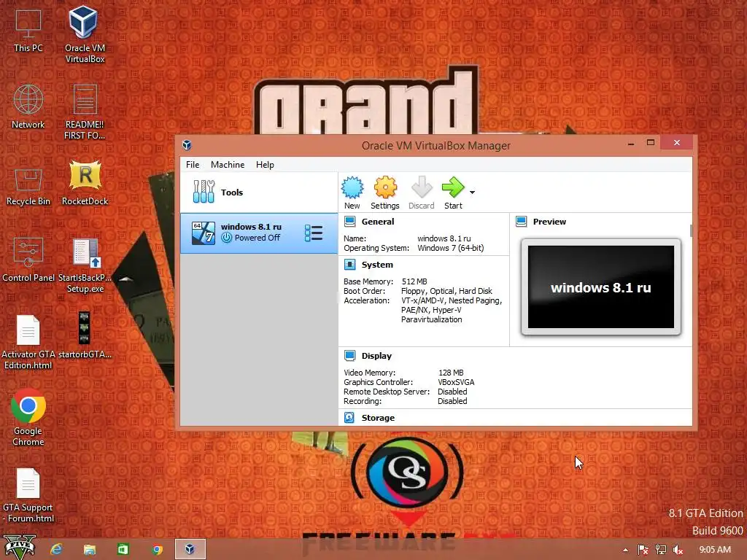Show hidden tray icons arrow

pyautogui.click(x=625, y=550)
